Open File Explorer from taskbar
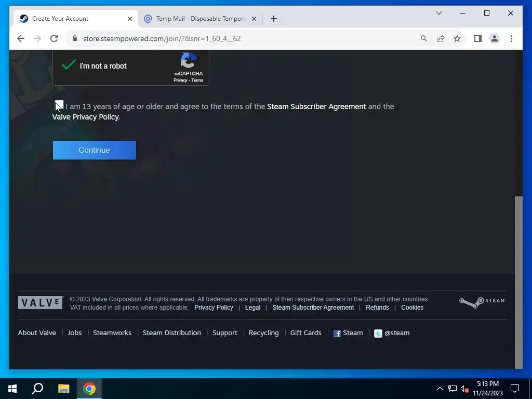This screenshot has height=399, width=532. 63,389
